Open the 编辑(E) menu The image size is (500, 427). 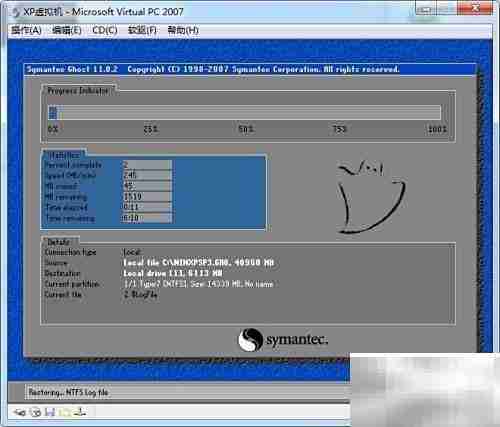tap(67, 30)
